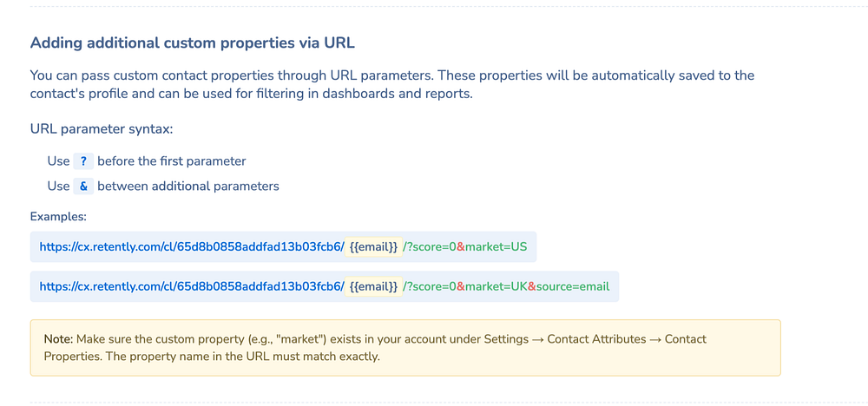Viewport: 868px width, 406px height.
Task: Click the "market=UK" parameter text
Action: click(x=496, y=285)
